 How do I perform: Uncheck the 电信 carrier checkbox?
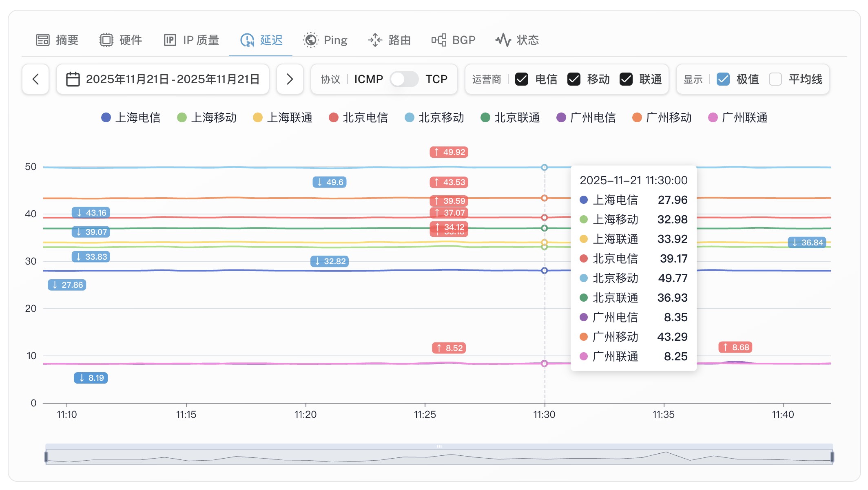(522, 79)
